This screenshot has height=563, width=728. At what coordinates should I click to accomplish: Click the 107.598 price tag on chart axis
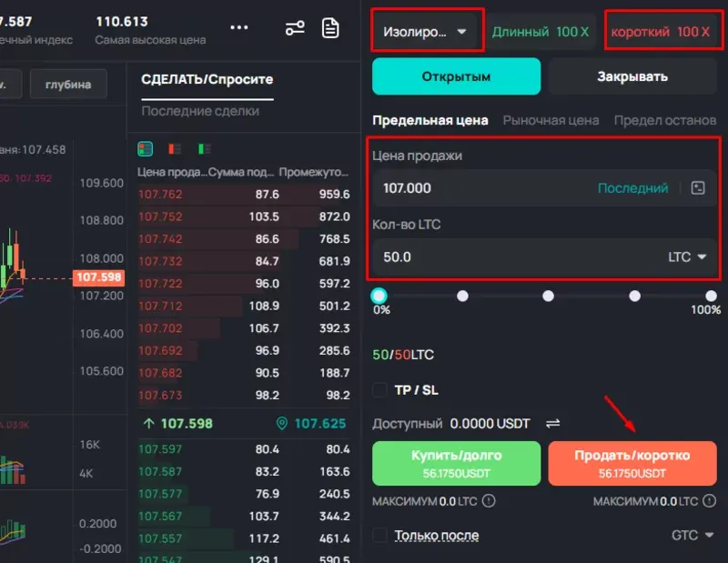pos(98,277)
